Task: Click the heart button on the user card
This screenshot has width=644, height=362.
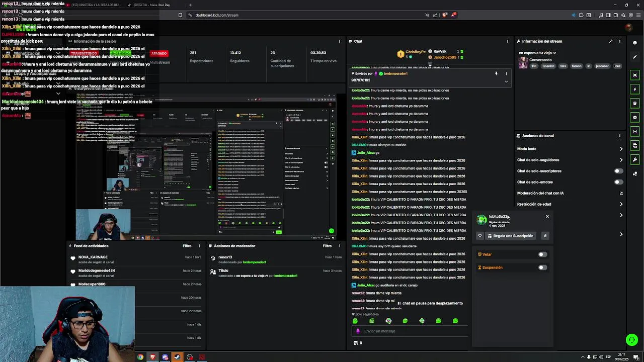Action: coord(480,236)
